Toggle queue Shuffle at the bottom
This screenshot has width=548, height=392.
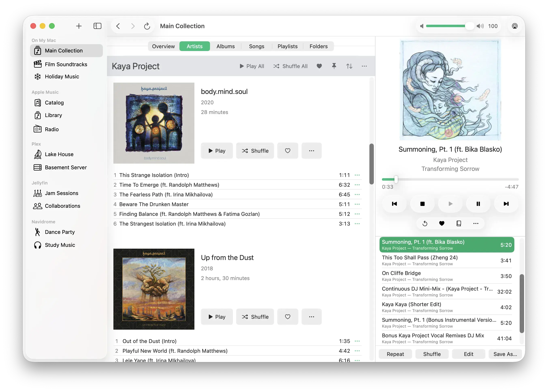tap(432, 354)
